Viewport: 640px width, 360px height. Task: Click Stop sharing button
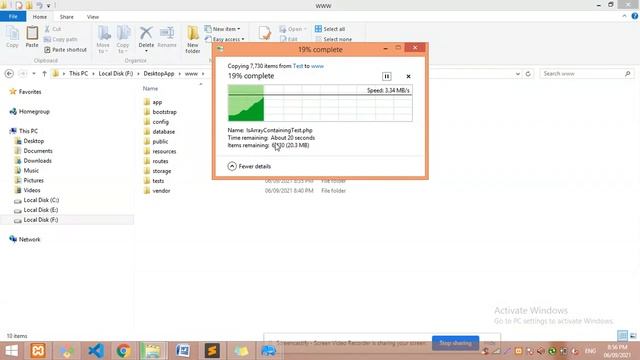456,343
